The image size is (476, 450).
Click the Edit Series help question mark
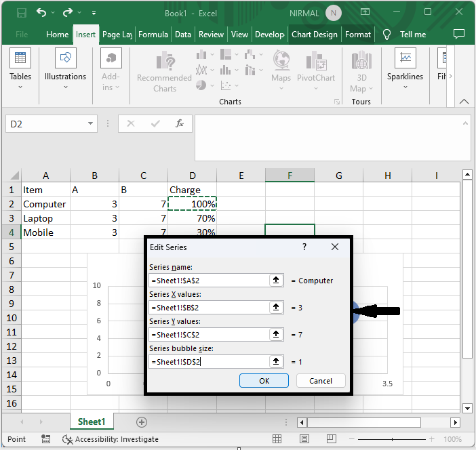click(x=304, y=247)
